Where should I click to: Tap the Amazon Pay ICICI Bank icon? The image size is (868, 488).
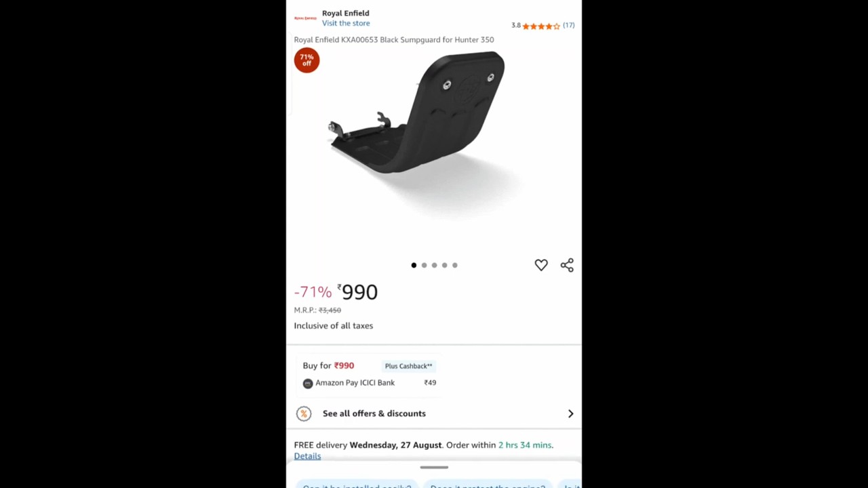coord(308,383)
